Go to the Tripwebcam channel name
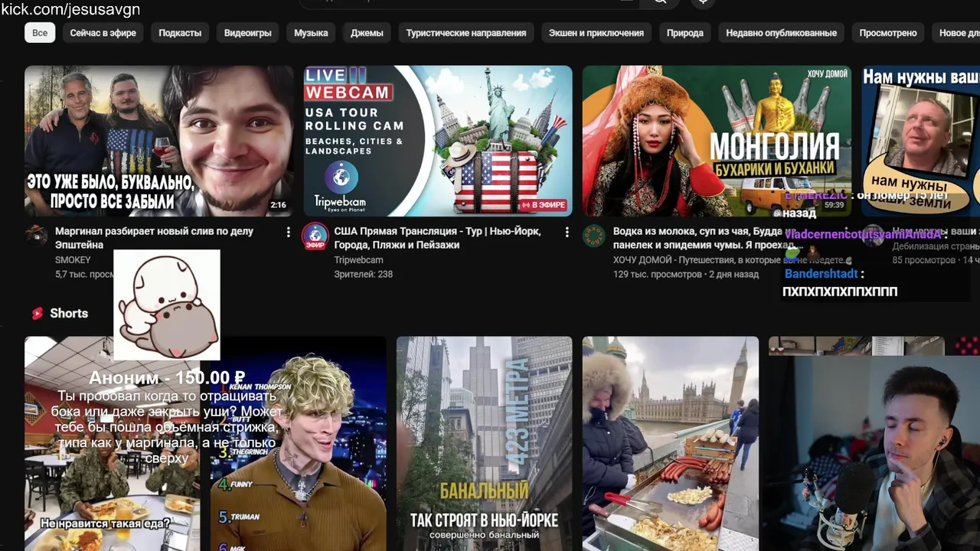This screenshot has width=980, height=551. (x=358, y=260)
